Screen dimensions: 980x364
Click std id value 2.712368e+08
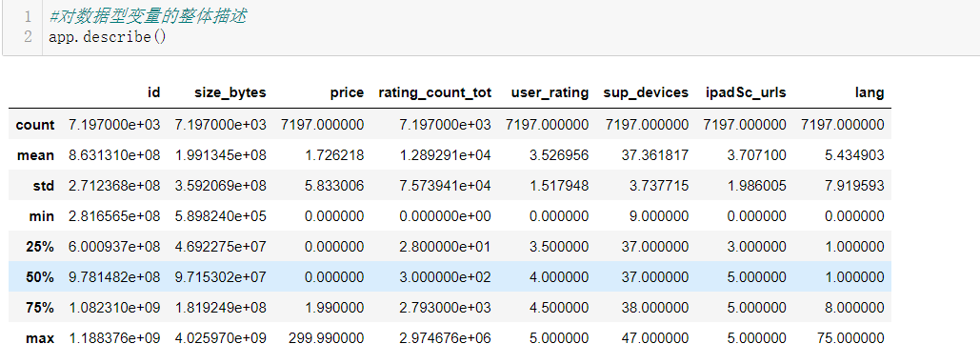point(114,186)
